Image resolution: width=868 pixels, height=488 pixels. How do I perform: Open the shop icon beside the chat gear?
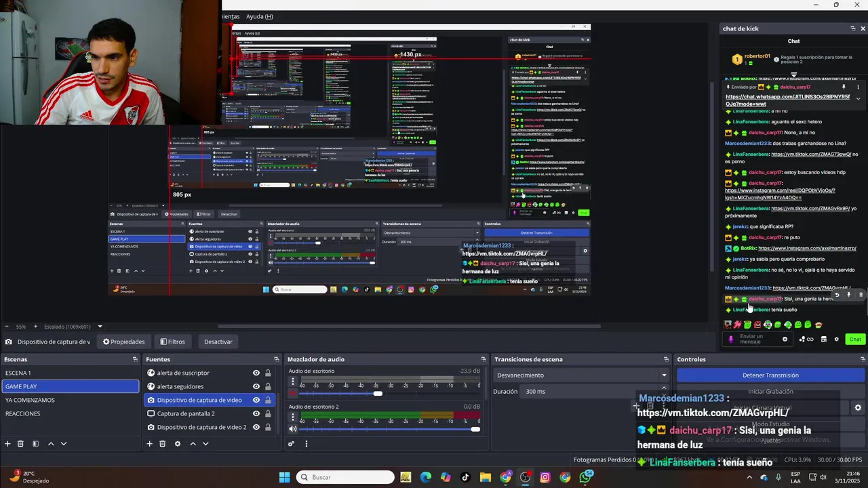(x=823, y=339)
